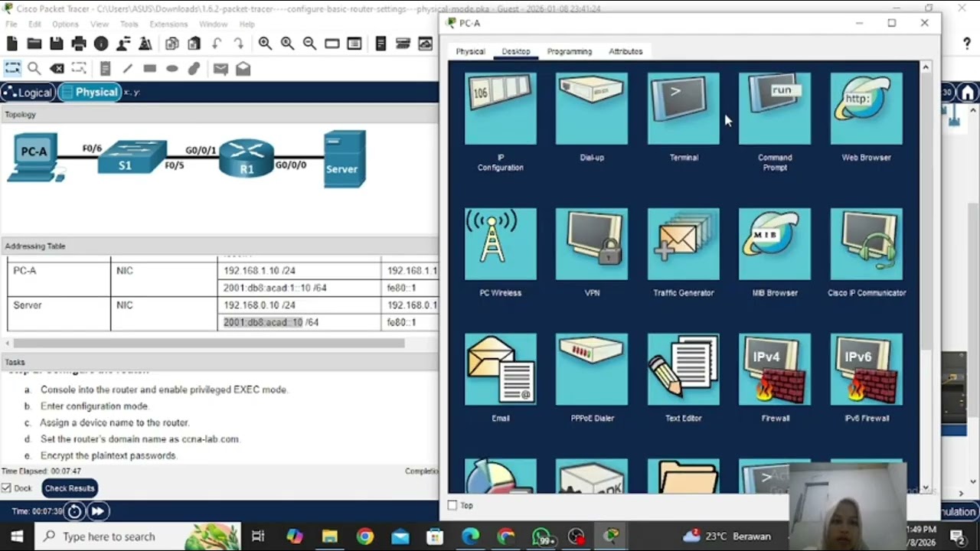Click the network information icon
Screen dimensions: 980x551
(100, 44)
